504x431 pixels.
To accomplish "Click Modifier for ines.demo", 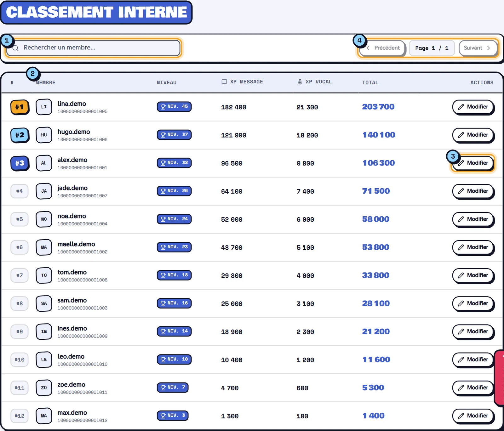I will click(473, 332).
